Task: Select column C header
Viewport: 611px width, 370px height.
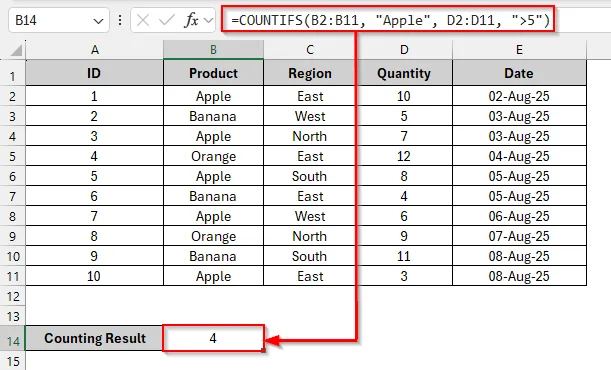Action: 310,50
